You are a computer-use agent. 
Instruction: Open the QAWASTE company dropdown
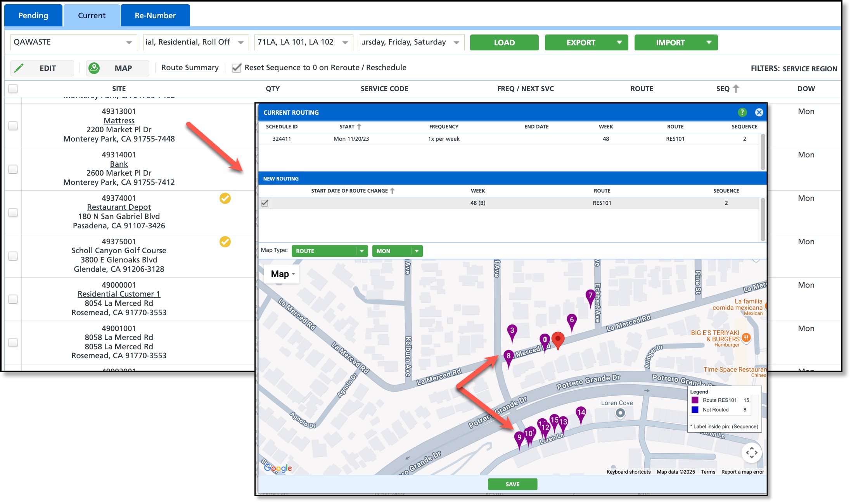[73, 42]
